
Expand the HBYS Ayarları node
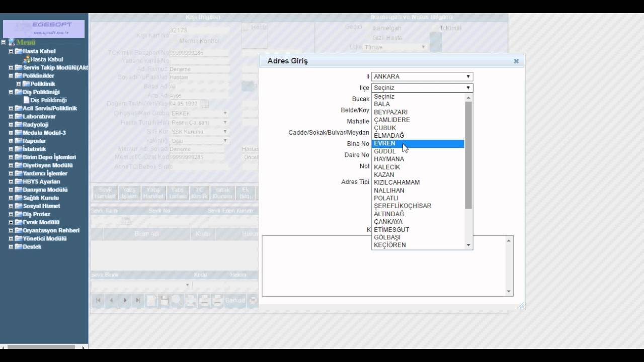coord(11,182)
